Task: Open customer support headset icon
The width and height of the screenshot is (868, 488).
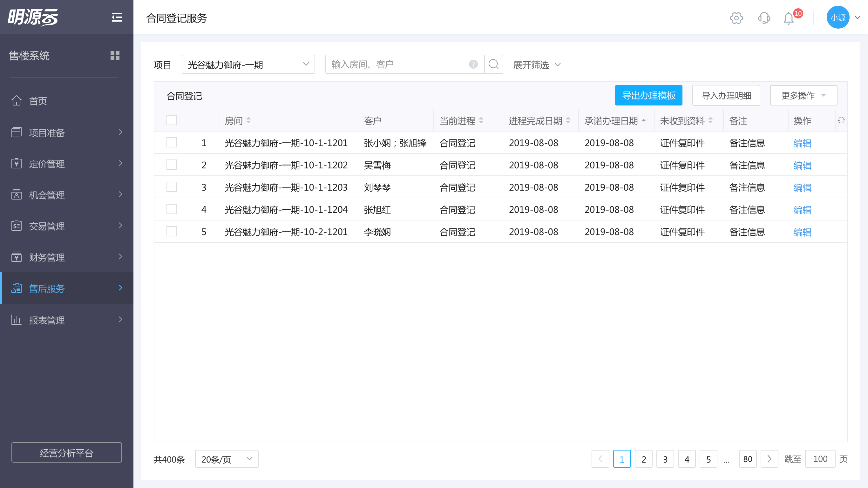Action: pyautogui.click(x=764, y=18)
